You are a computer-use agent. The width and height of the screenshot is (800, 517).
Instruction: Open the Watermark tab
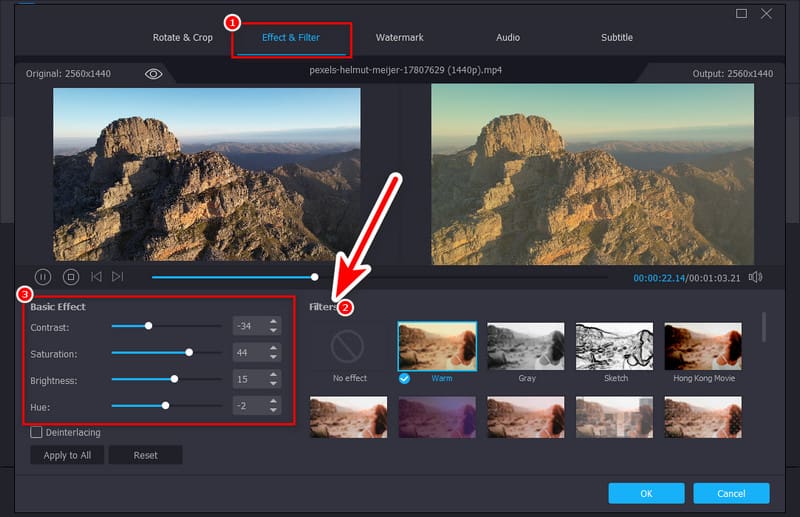point(399,38)
